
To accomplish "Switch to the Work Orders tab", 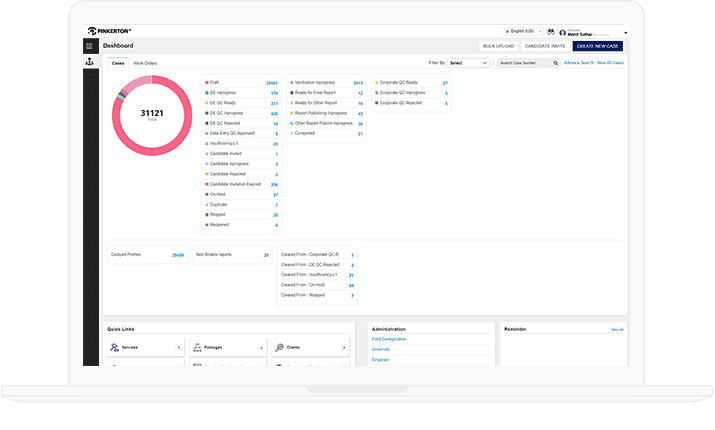I will [145, 63].
